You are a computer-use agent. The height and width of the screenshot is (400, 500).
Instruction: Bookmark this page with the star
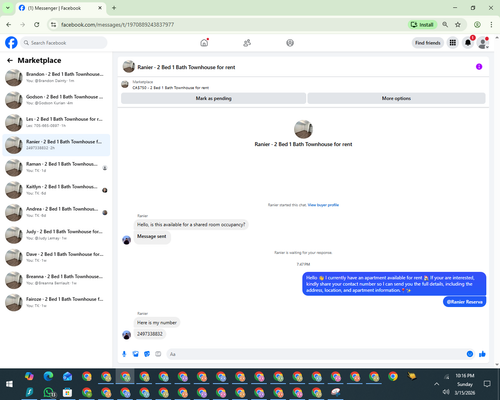(458, 24)
